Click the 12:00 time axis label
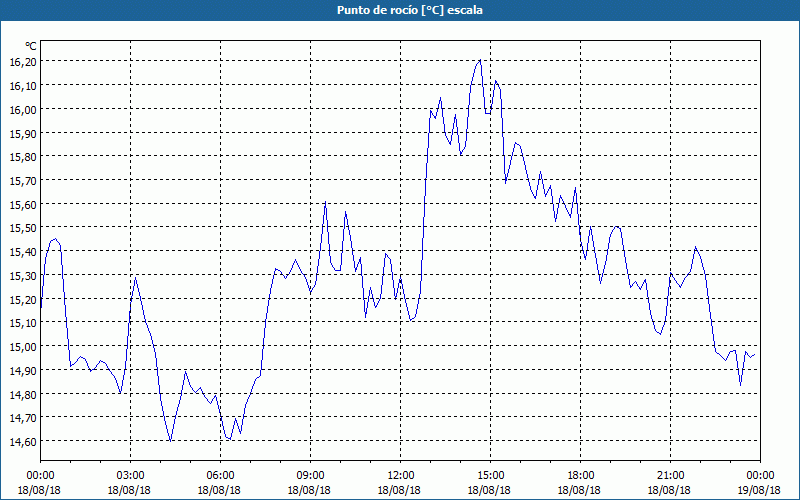 (x=401, y=476)
